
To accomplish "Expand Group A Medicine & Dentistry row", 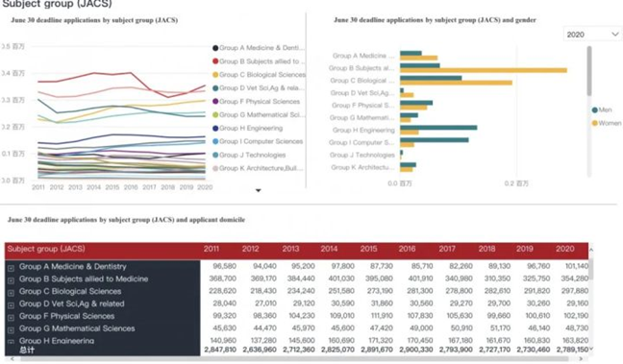I will point(11,268).
